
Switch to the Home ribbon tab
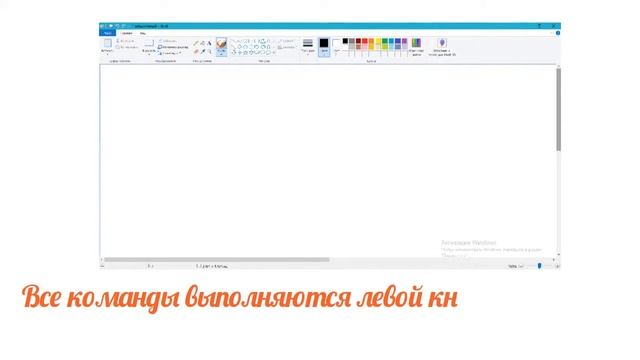pos(127,33)
